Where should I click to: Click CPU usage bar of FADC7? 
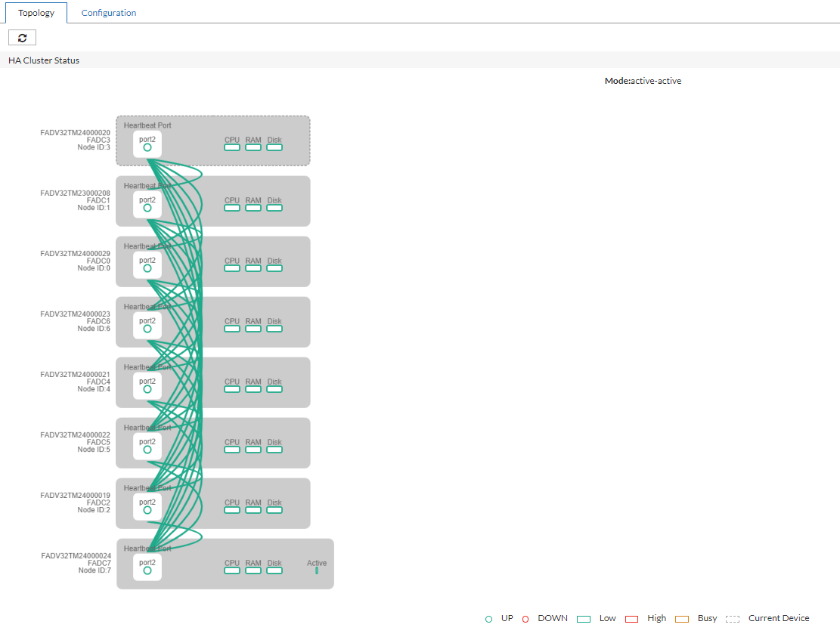pos(232,571)
